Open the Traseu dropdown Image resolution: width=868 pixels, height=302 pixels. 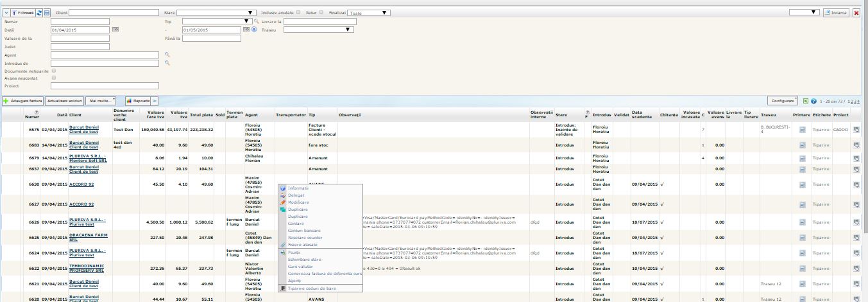coord(319,30)
